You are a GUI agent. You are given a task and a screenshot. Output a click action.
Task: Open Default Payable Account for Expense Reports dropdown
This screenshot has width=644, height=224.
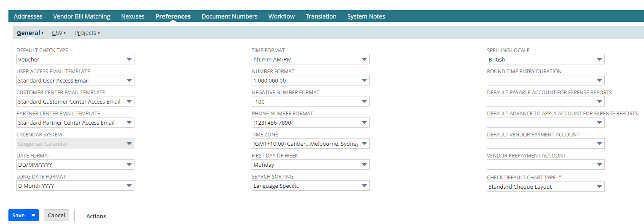coord(546,101)
